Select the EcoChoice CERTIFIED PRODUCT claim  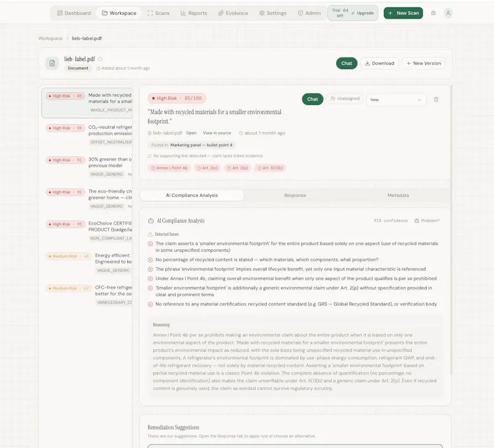coord(87,231)
